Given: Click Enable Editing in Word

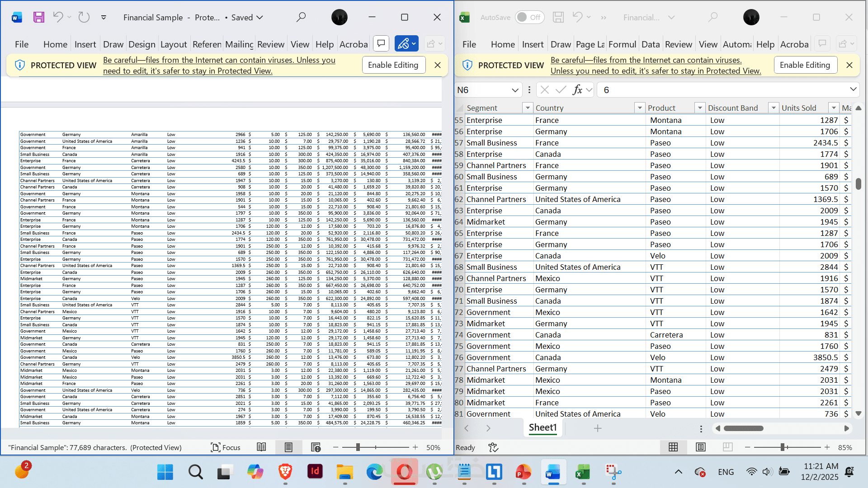Looking at the screenshot, I should 393,65.
